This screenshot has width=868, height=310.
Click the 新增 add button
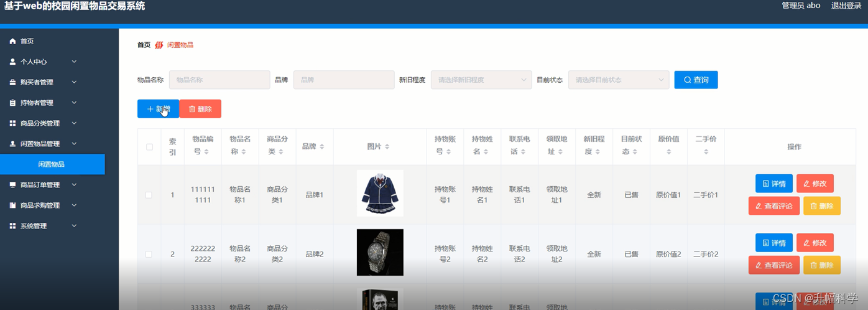[x=158, y=109]
